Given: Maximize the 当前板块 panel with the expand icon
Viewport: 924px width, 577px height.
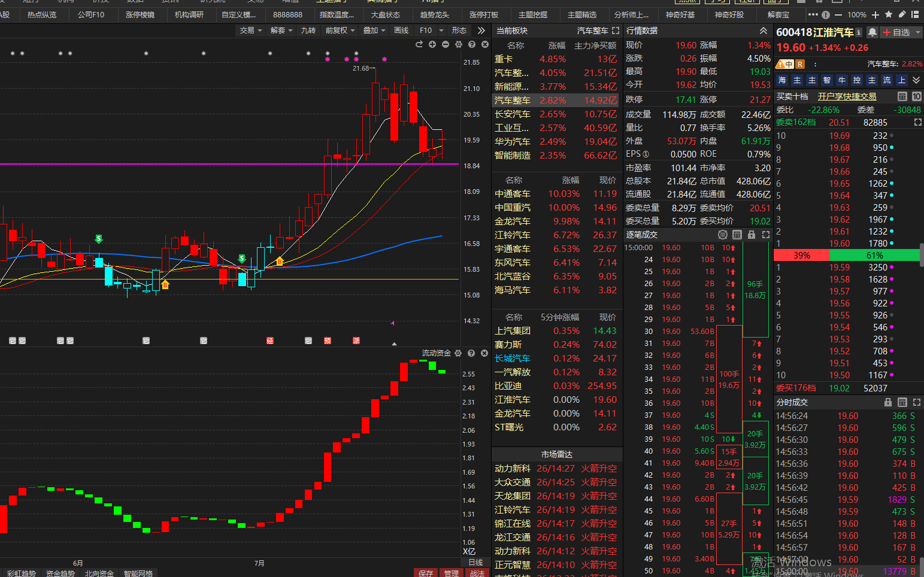Looking at the screenshot, I should point(616,31).
